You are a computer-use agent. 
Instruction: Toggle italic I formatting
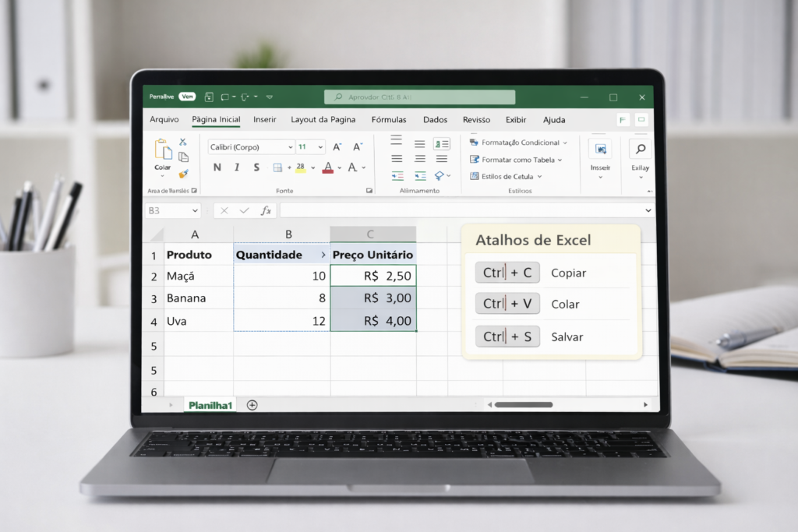click(237, 167)
